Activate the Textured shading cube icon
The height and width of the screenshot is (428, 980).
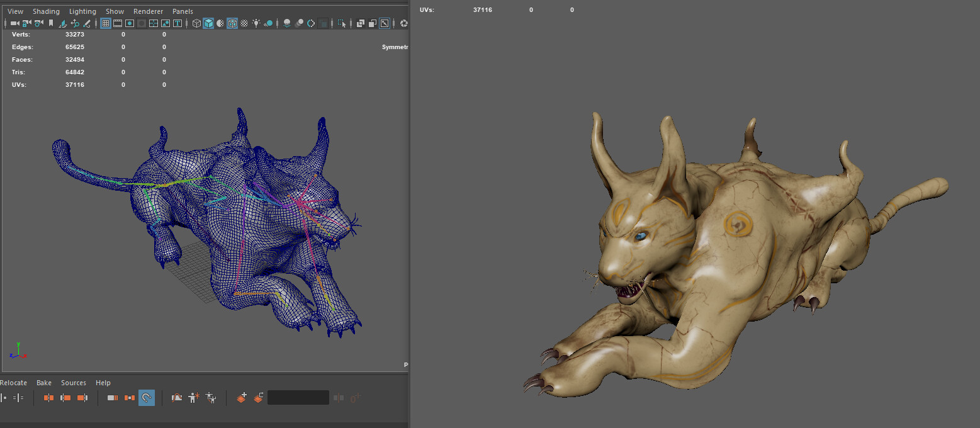click(231, 23)
